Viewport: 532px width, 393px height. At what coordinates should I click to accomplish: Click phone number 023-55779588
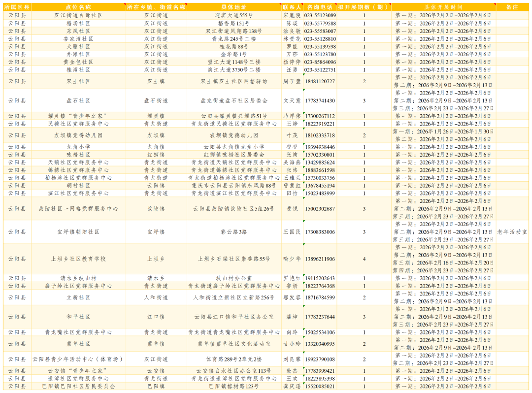click(320, 24)
